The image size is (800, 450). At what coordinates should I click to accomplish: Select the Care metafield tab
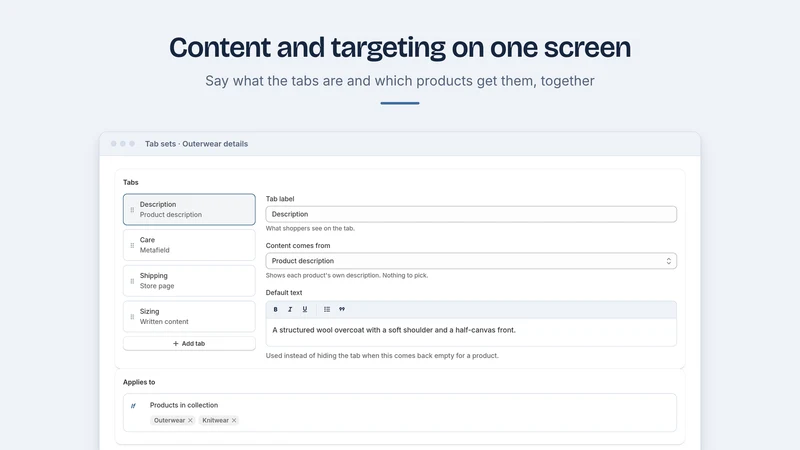click(x=189, y=245)
